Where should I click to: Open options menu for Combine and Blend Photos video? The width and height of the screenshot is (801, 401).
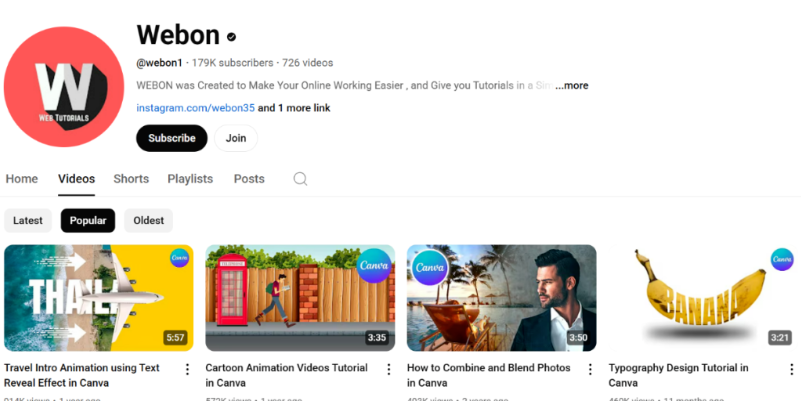[x=590, y=369]
